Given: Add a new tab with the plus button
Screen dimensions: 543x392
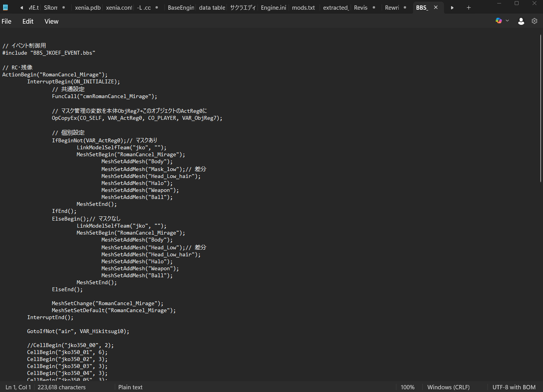Looking at the screenshot, I should 469,7.
